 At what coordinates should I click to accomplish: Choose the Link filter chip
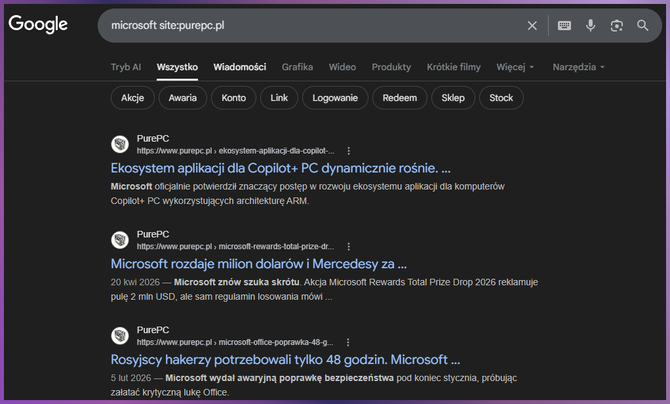pyautogui.click(x=279, y=98)
